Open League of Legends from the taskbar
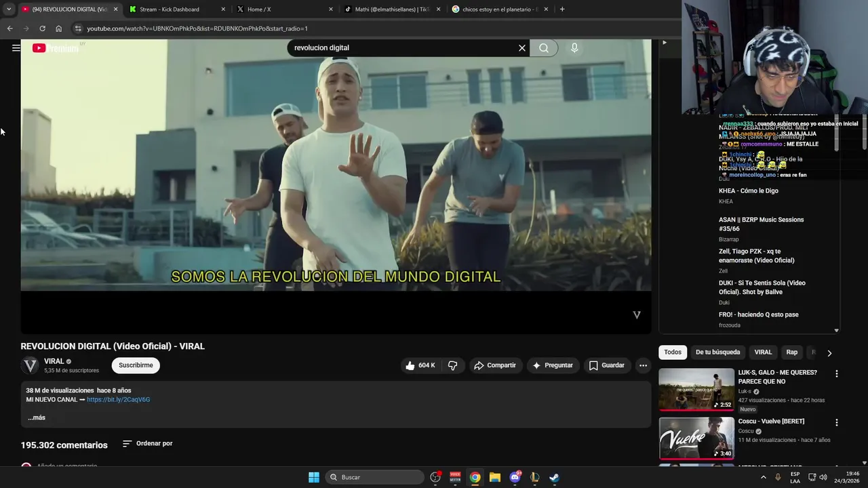Image resolution: width=868 pixels, height=488 pixels. (534, 477)
